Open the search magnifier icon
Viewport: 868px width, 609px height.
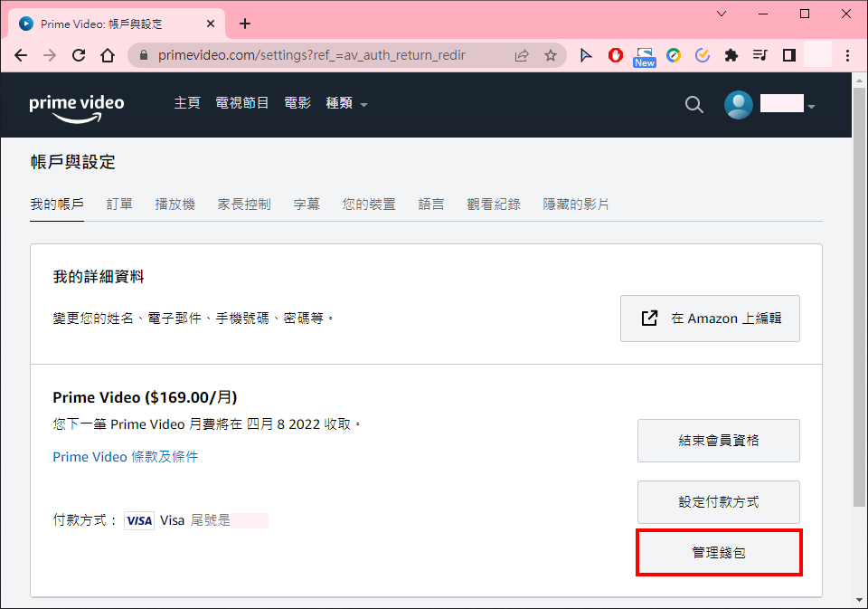693,104
